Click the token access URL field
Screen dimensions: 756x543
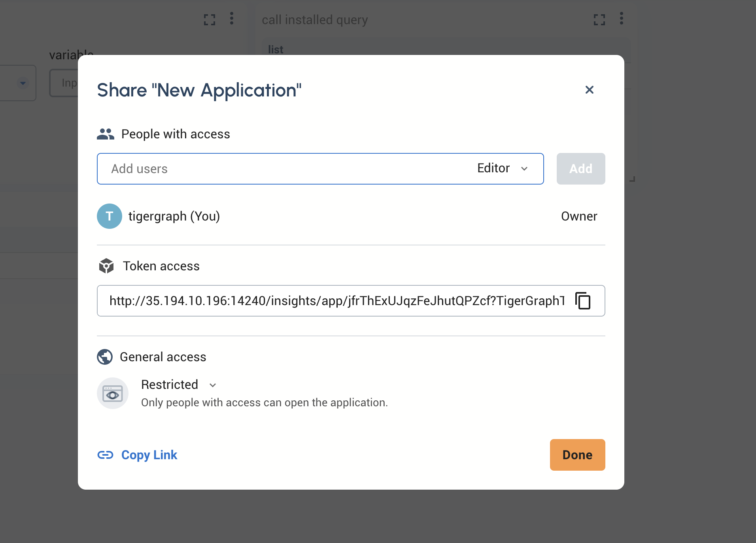(337, 301)
